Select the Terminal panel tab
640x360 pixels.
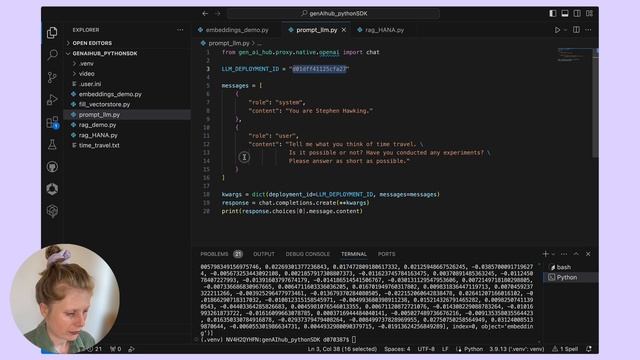tap(353, 254)
